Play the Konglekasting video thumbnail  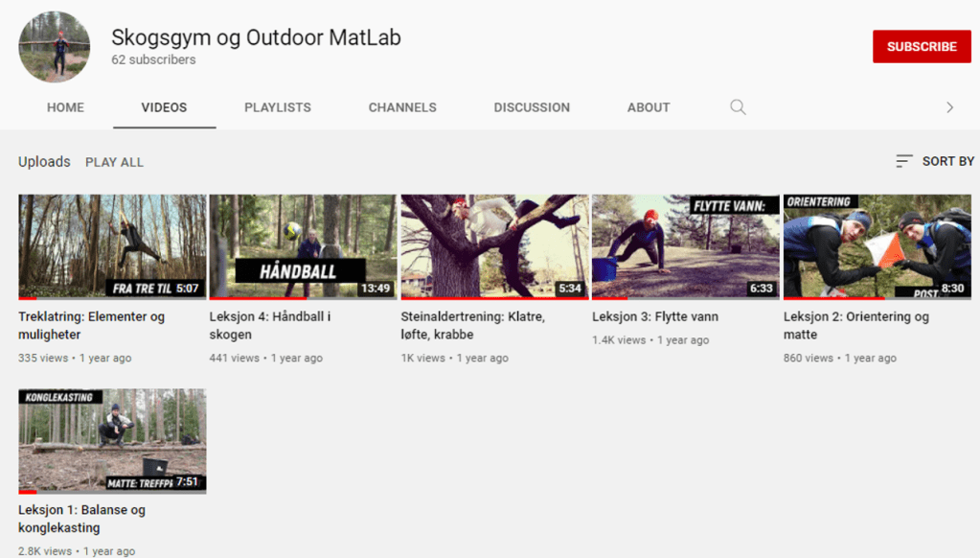(112, 440)
